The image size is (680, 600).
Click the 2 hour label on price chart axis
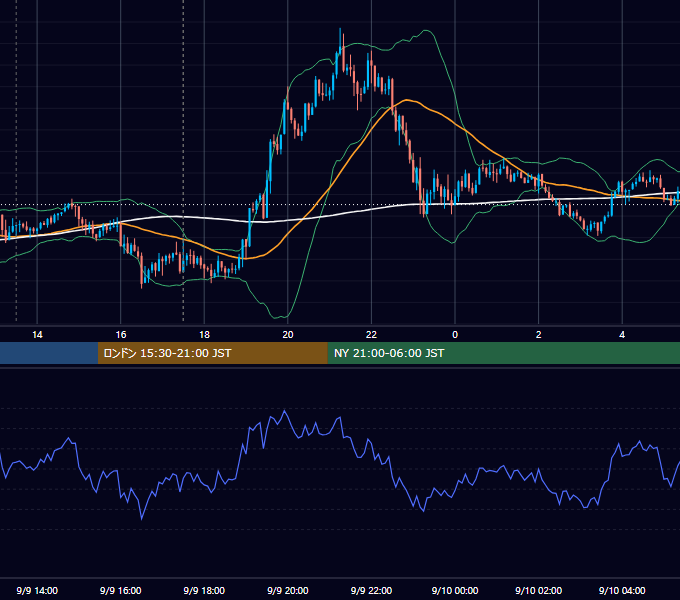tap(539, 335)
